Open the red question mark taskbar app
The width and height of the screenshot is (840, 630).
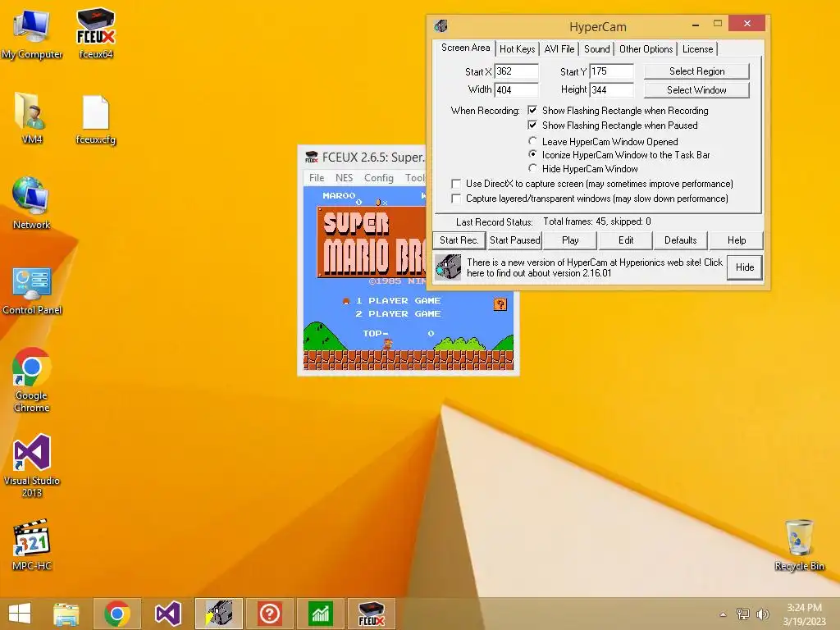coord(269,614)
